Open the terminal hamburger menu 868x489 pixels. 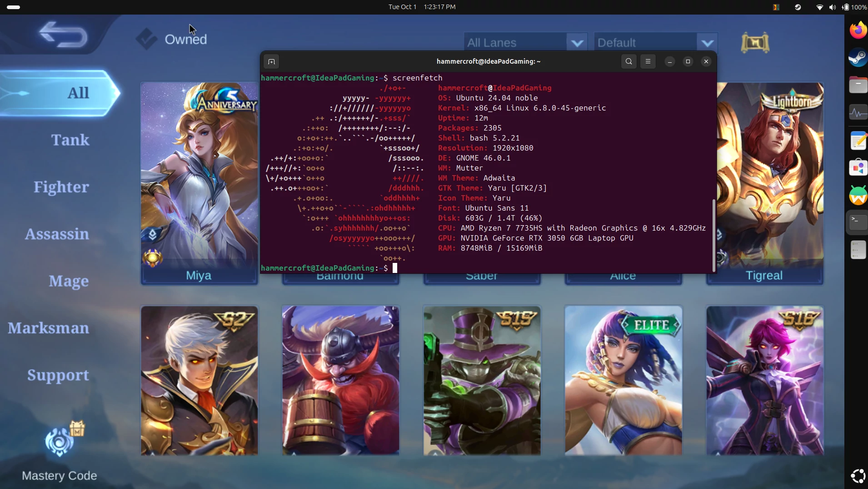click(648, 61)
